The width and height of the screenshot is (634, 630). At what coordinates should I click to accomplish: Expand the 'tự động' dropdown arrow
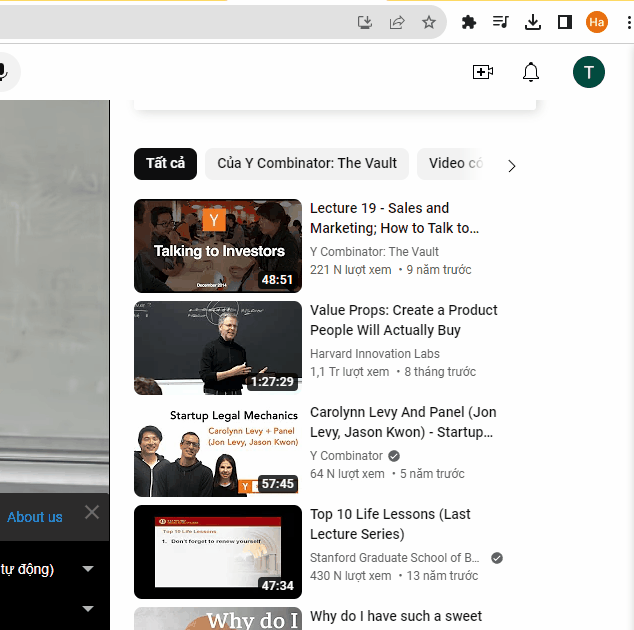click(88, 569)
